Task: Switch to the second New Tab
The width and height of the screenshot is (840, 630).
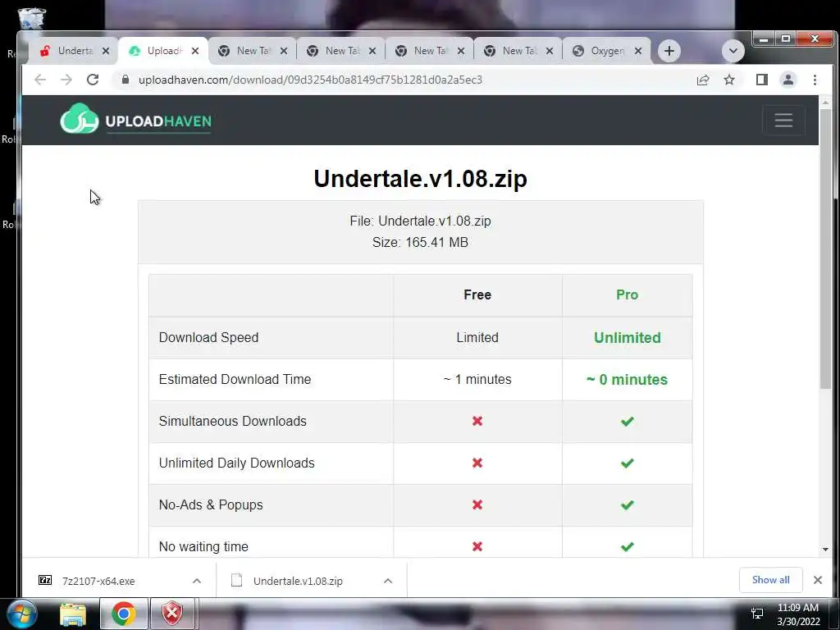Action: point(340,51)
